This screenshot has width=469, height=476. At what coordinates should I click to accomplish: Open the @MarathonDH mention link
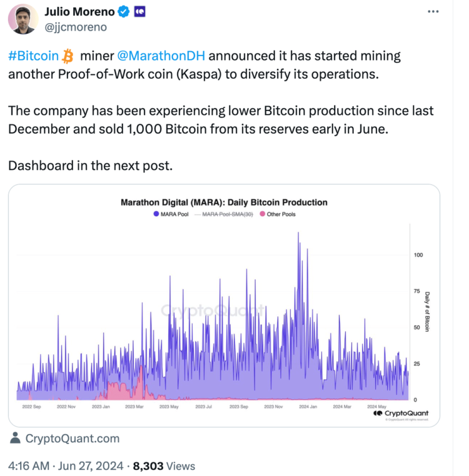click(161, 56)
